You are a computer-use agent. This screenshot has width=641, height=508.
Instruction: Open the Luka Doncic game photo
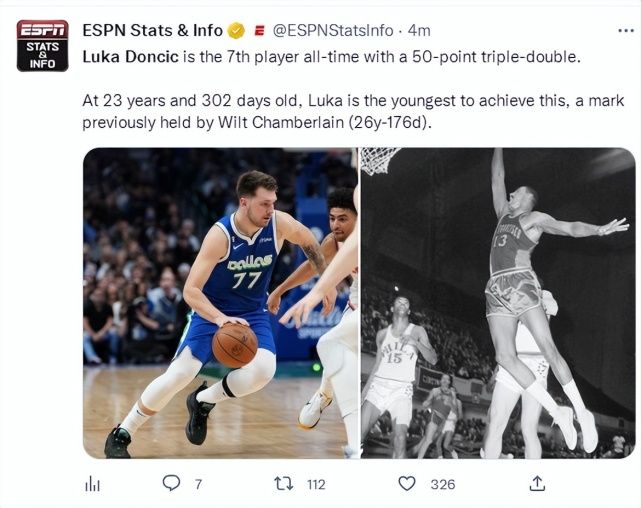tap(220, 303)
